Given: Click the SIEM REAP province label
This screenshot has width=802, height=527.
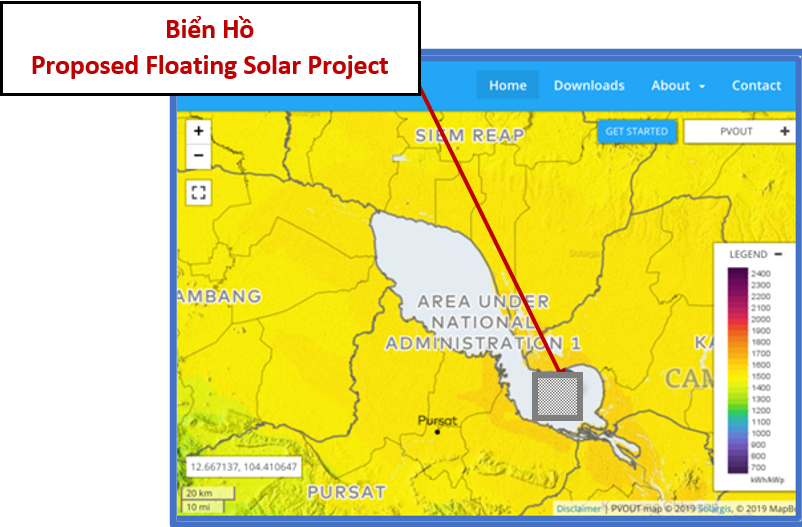Looking at the screenshot, I should 469,135.
